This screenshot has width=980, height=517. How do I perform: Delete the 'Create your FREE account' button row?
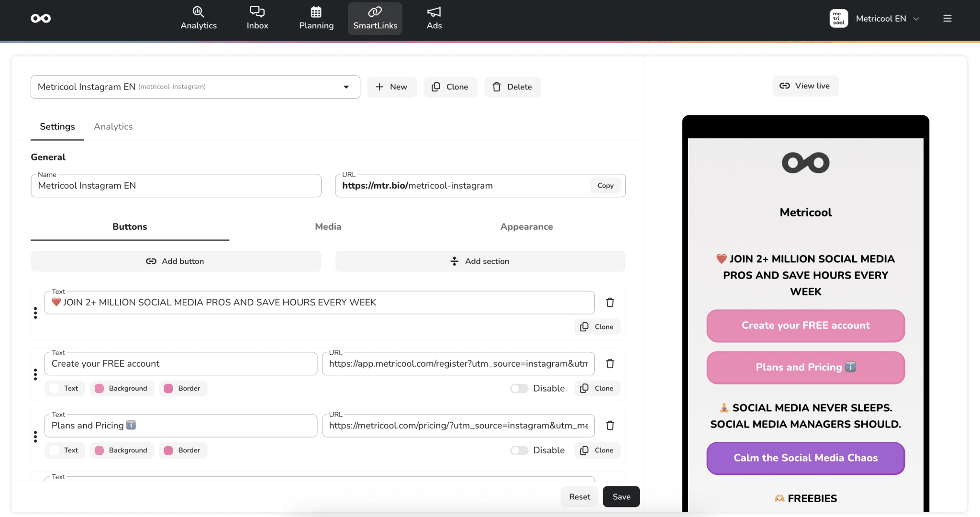[x=610, y=364]
